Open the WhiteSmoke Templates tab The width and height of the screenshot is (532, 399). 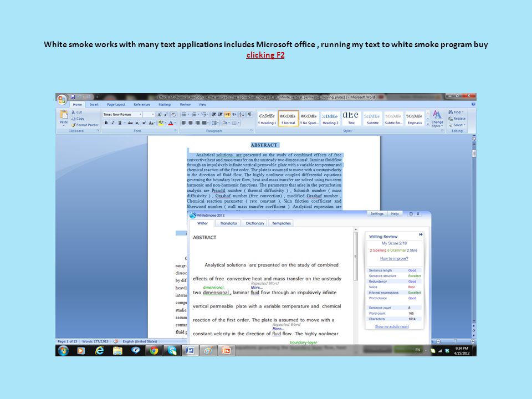[x=282, y=223]
